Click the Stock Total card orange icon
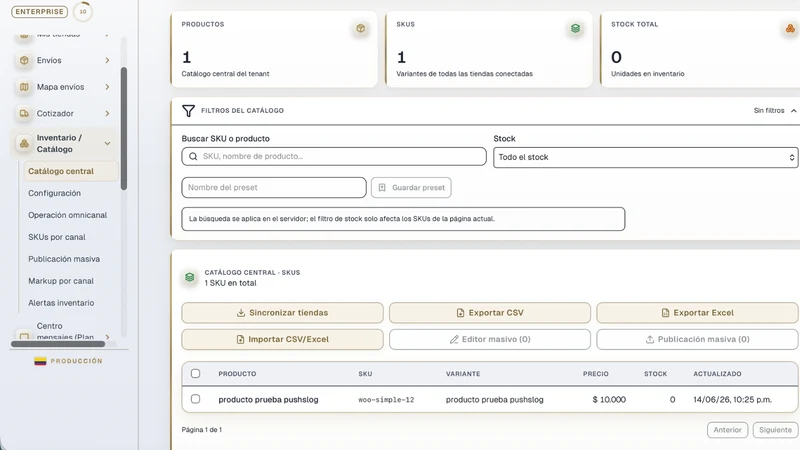Viewport: 800px width, 450px height. [x=790, y=29]
